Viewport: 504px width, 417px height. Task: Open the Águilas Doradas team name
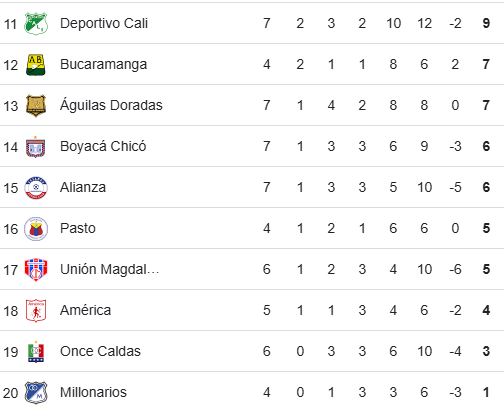[111, 105]
